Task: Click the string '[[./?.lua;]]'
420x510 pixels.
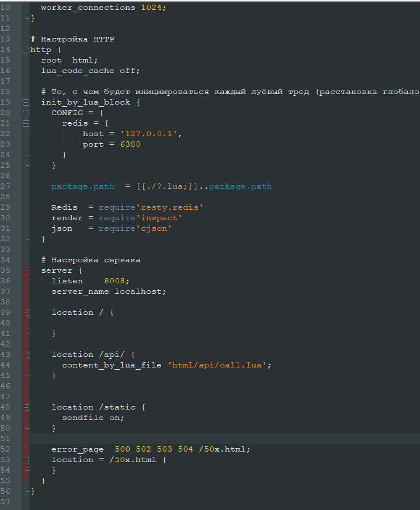Action: coord(167,186)
